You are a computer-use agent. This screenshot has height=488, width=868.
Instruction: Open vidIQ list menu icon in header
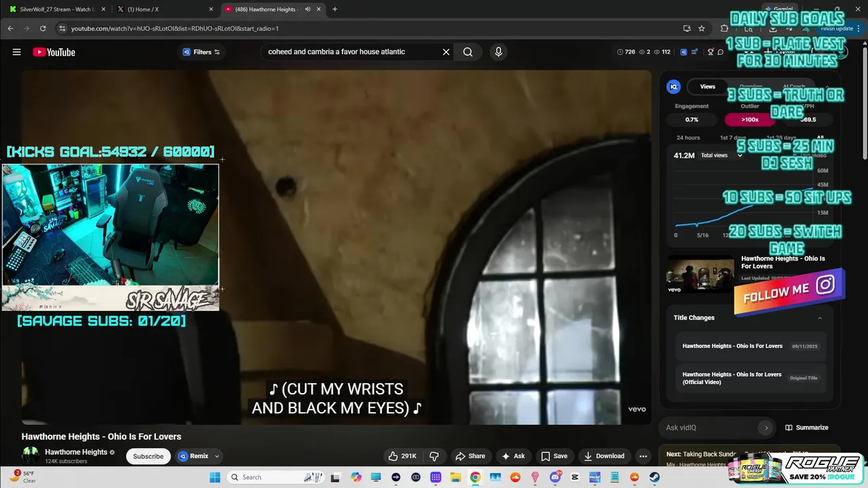click(x=695, y=52)
